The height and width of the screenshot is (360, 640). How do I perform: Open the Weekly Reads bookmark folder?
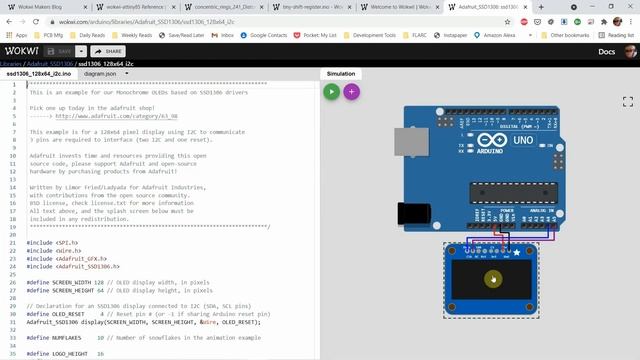coord(132,35)
